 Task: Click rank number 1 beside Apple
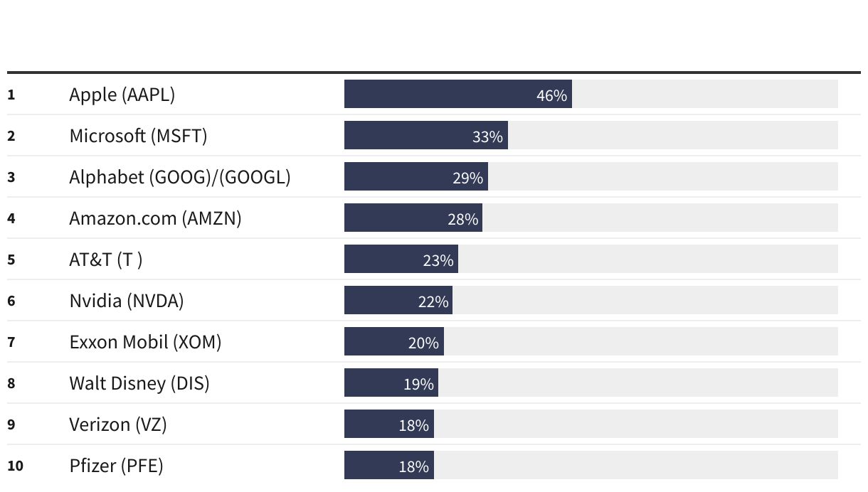[x=11, y=95]
